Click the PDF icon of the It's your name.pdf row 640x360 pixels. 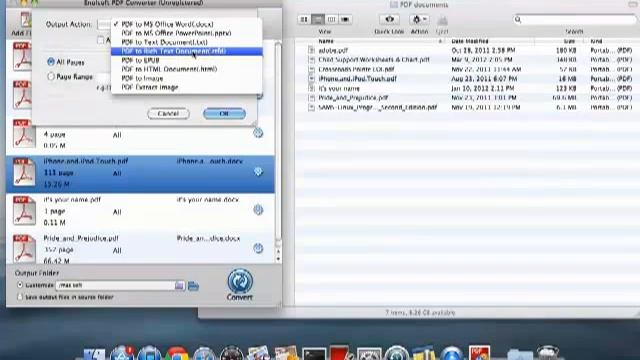coord(24,210)
